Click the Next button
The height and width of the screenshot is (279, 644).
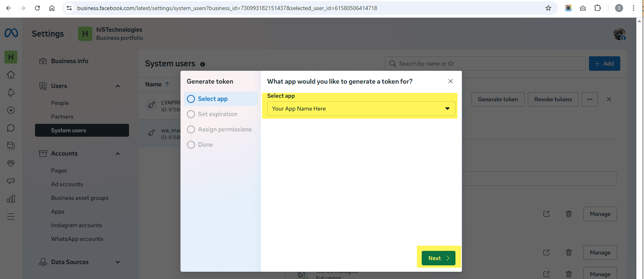tap(439, 258)
